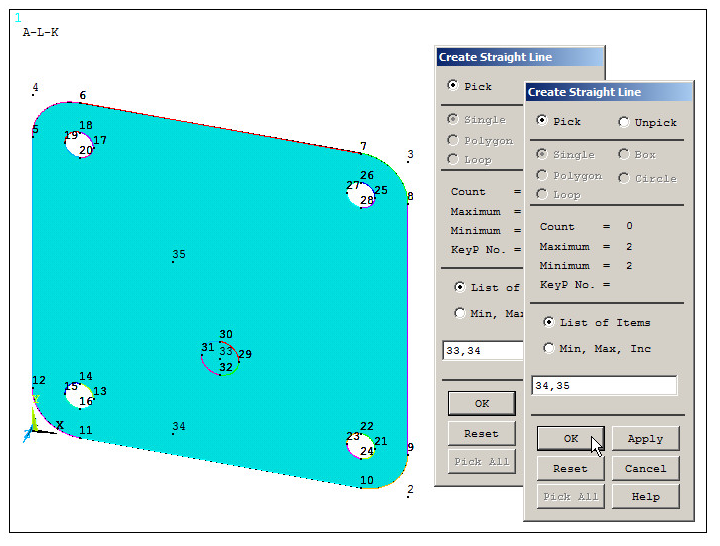The image size is (720, 546).
Task: Select Polygon radio in the back dialog
Action: [453, 140]
